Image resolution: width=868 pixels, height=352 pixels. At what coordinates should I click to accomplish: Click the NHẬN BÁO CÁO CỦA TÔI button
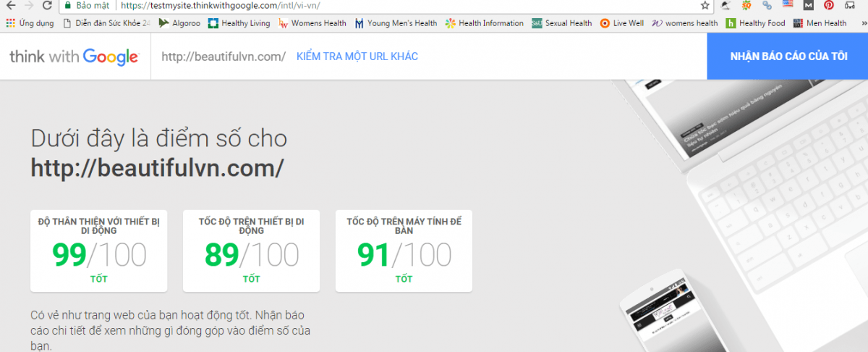point(788,56)
